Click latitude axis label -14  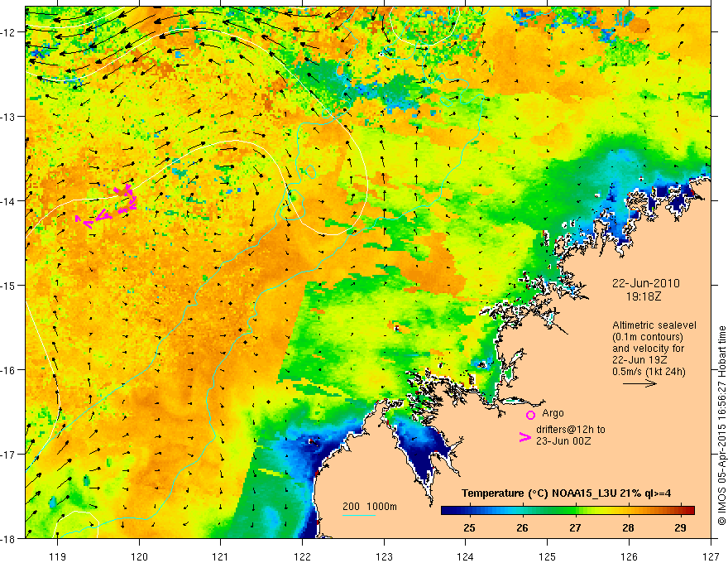tap(9, 201)
